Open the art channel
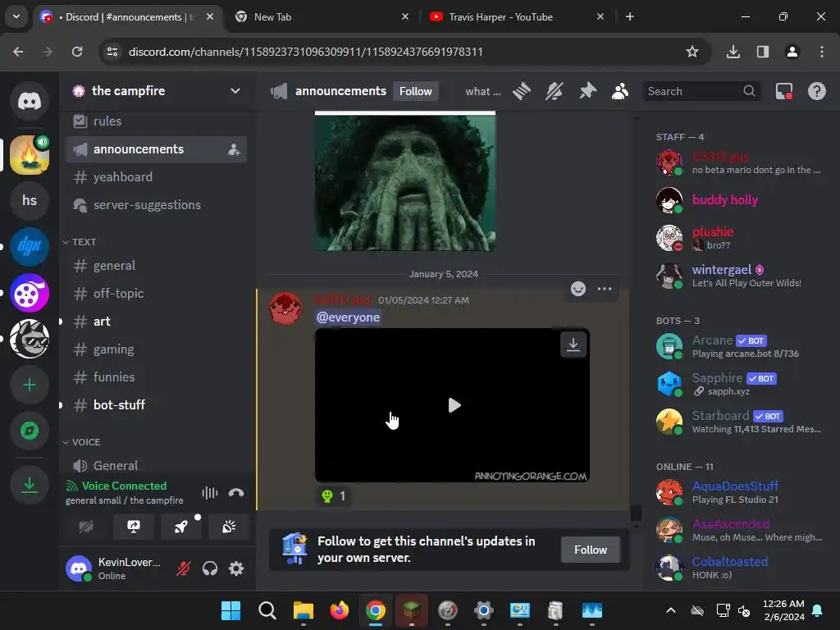Screen dimensions: 840x630 [x=156, y=322]
